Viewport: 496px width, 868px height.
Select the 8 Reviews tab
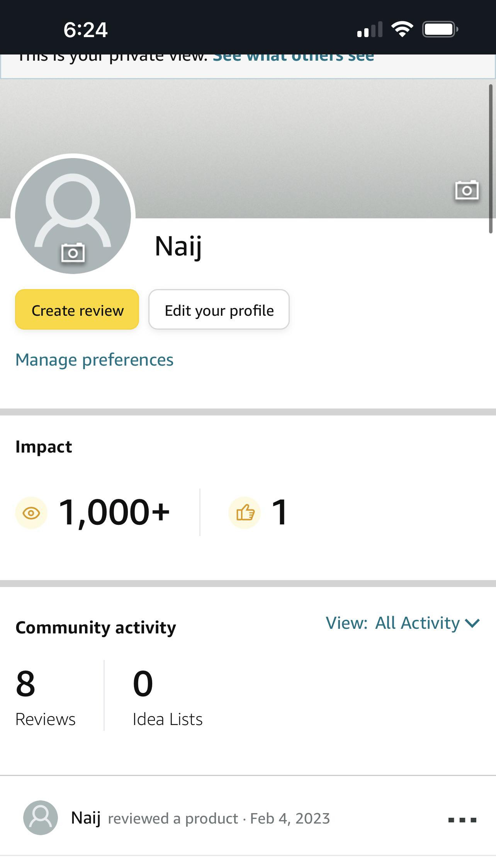tap(46, 696)
